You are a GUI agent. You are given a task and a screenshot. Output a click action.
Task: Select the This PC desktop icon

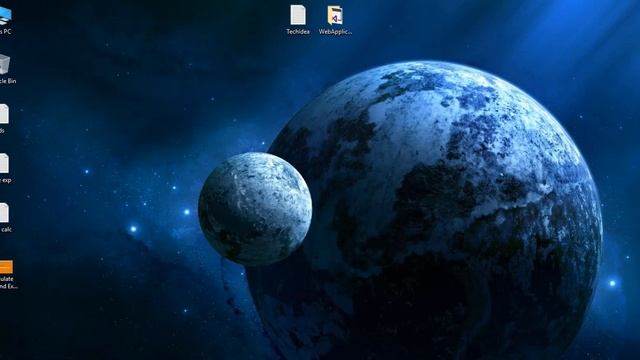(x=5, y=16)
